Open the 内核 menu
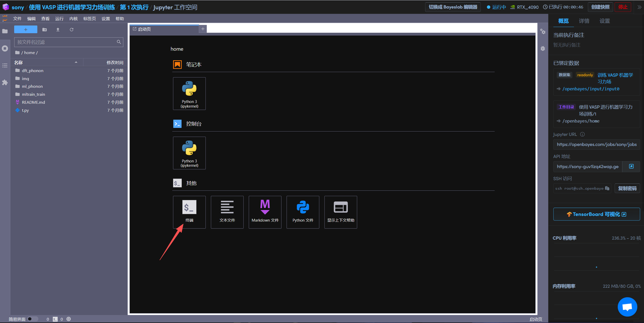644x323 pixels. (73, 19)
